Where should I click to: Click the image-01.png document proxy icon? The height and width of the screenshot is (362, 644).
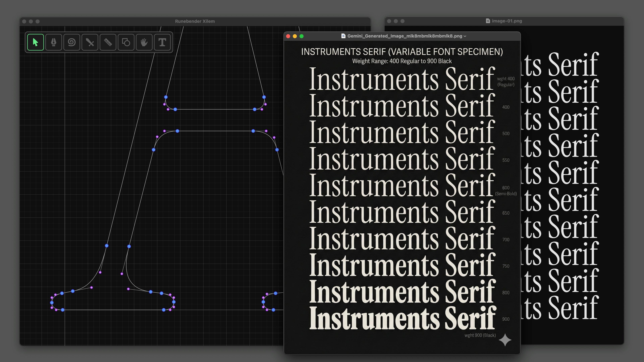tap(488, 21)
